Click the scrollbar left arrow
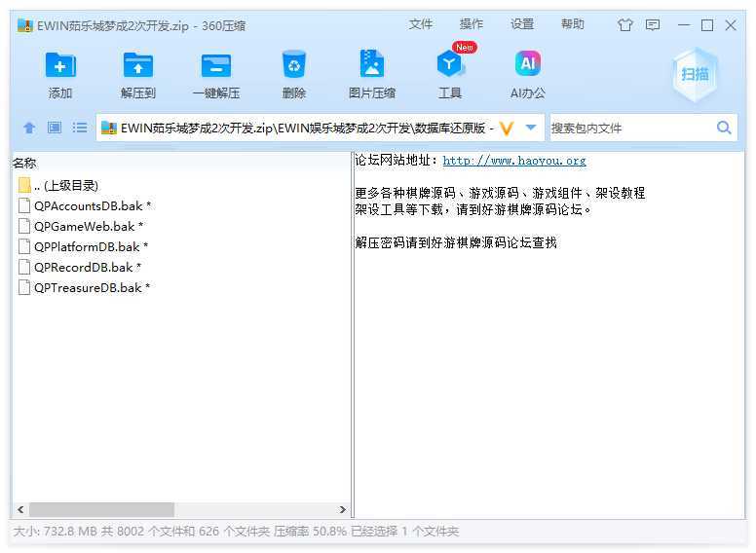The height and width of the screenshot is (553, 756). click(x=20, y=509)
